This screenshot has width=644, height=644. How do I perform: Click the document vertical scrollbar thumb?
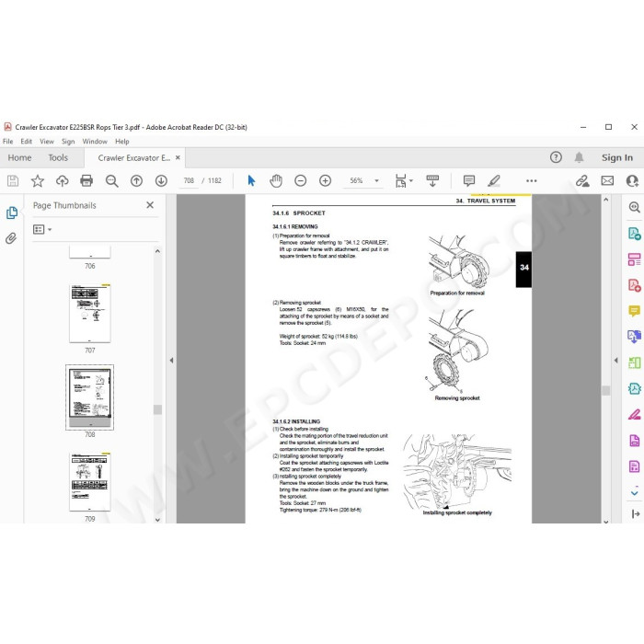(606, 390)
